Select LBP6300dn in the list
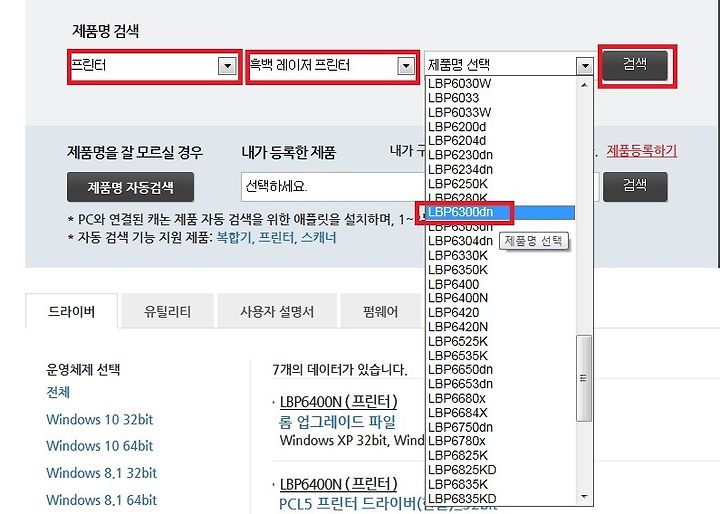 (501, 212)
